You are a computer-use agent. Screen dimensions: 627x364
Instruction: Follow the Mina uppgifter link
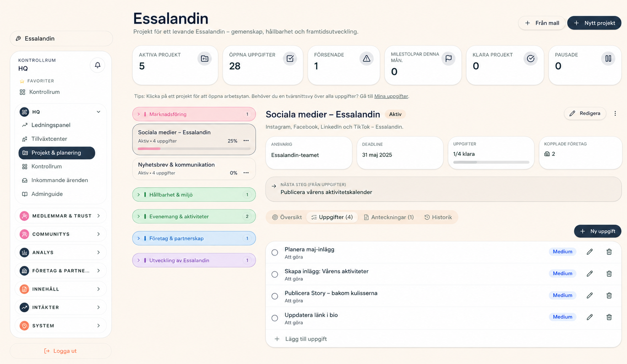[x=391, y=96]
